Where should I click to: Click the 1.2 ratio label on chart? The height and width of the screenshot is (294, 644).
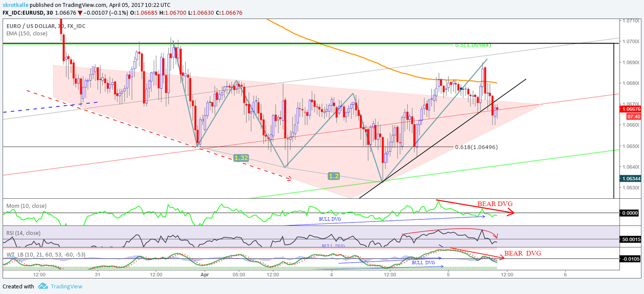pos(333,176)
